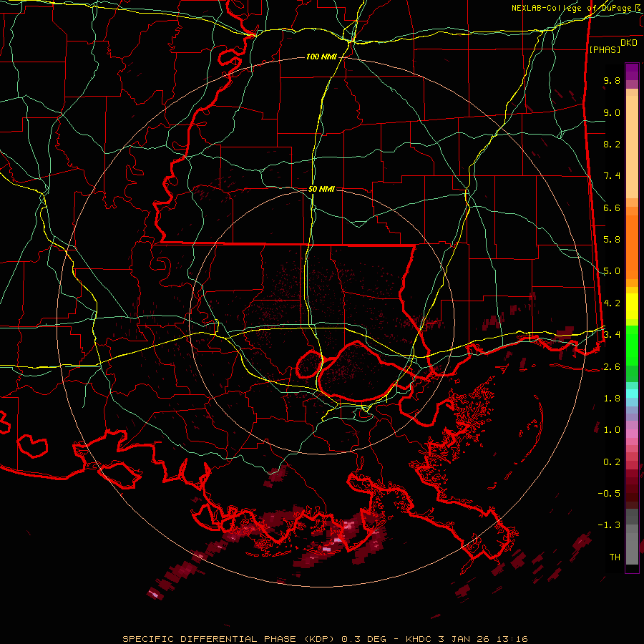
Task: Click the Specific Differential Phase KDP caption
Action: click(x=325, y=639)
